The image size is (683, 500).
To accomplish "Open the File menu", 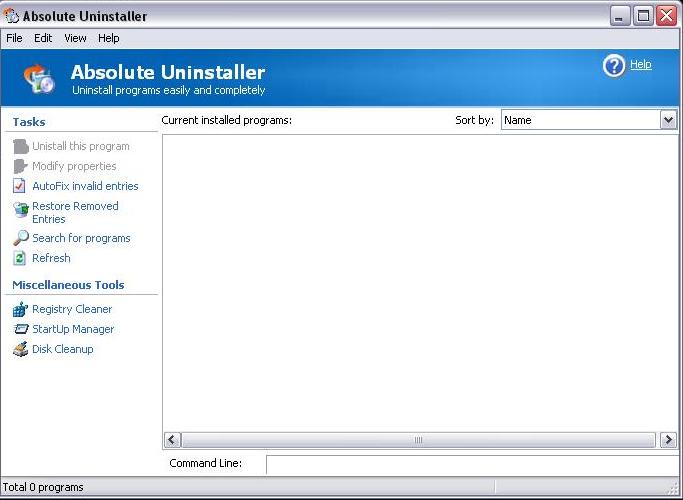I will point(14,38).
